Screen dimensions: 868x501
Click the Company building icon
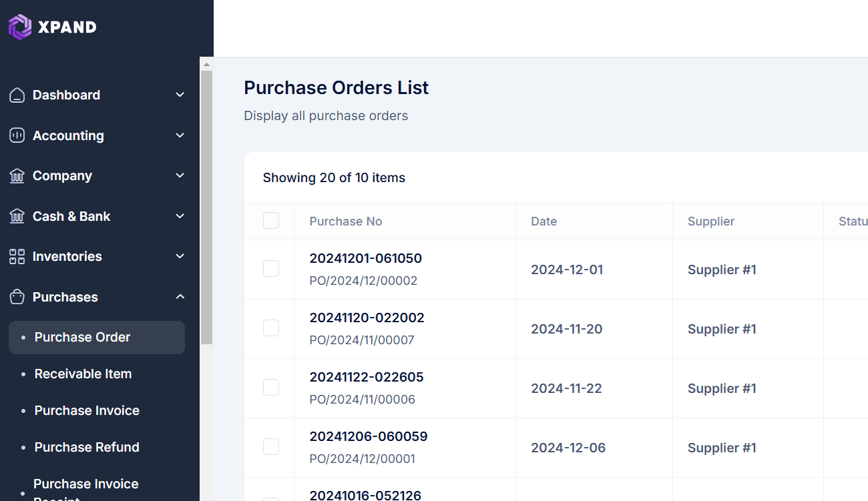(x=17, y=176)
